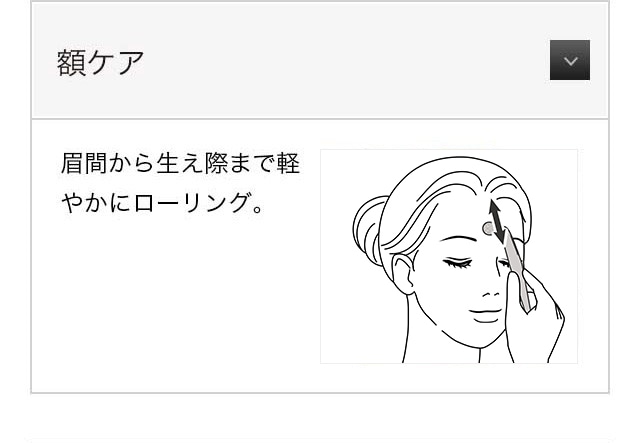This screenshot has width=640, height=443.
Task: Click the closed eye with lashes in the drawing
Action: (x=458, y=263)
